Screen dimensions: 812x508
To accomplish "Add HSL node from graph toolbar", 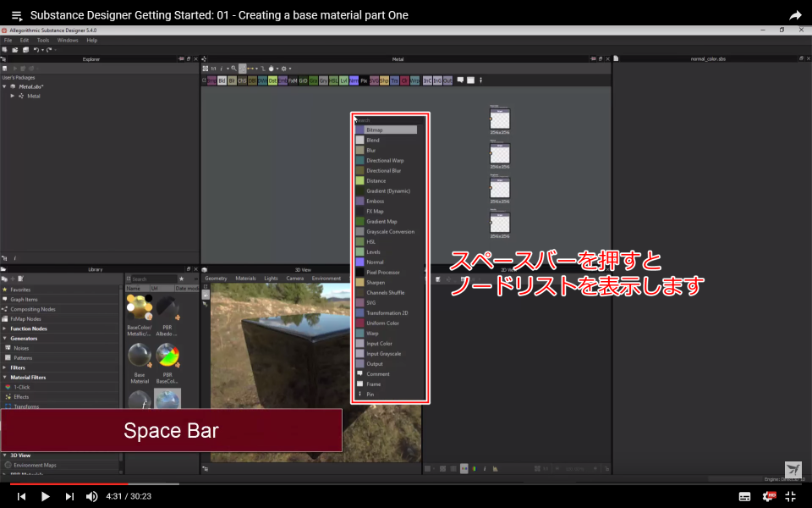I will point(333,81).
